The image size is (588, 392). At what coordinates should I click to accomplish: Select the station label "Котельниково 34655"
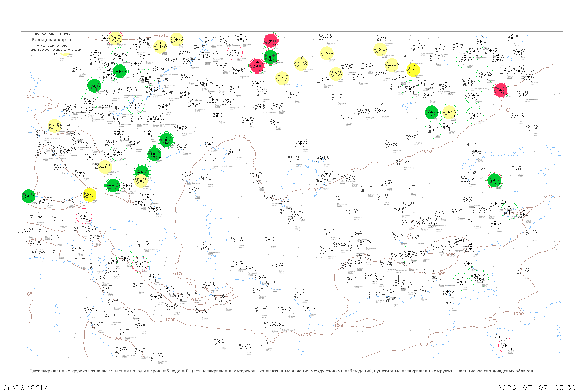click(x=125, y=125)
